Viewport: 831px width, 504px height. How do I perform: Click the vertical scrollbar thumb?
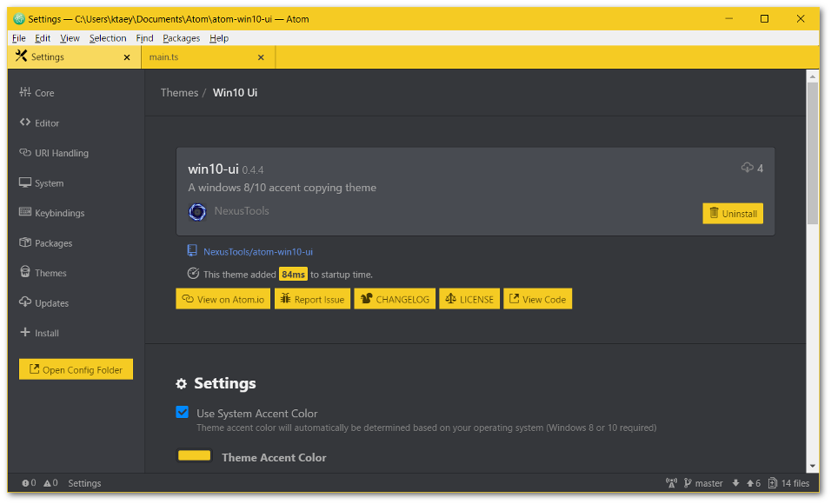coord(813,153)
